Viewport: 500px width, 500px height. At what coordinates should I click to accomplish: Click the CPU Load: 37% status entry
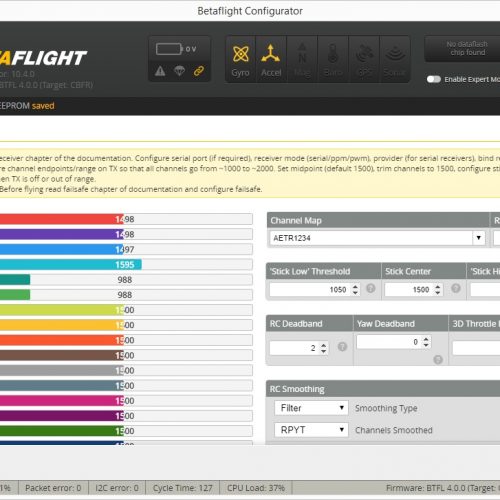click(x=256, y=488)
